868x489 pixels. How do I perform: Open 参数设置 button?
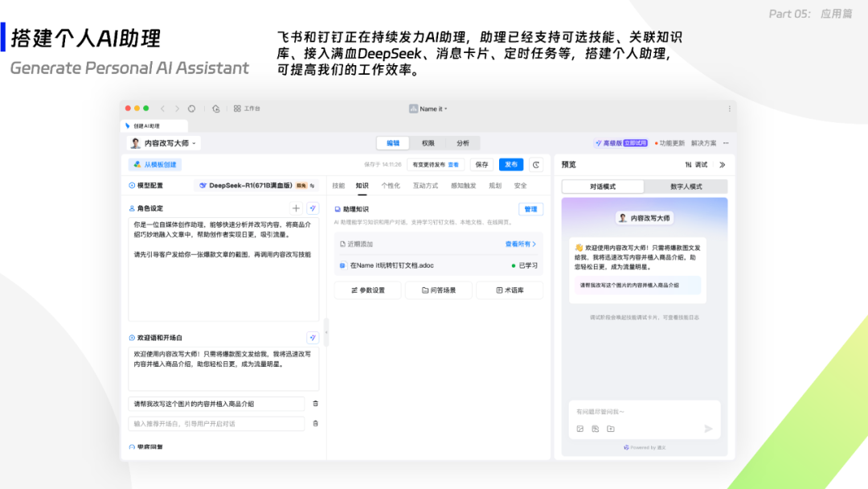367,290
